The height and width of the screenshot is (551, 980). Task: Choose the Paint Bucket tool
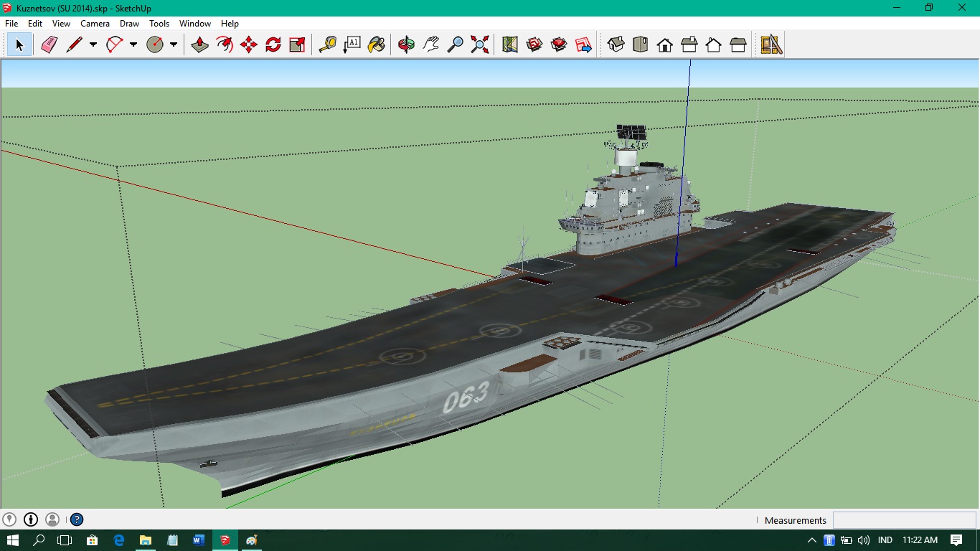tap(376, 44)
